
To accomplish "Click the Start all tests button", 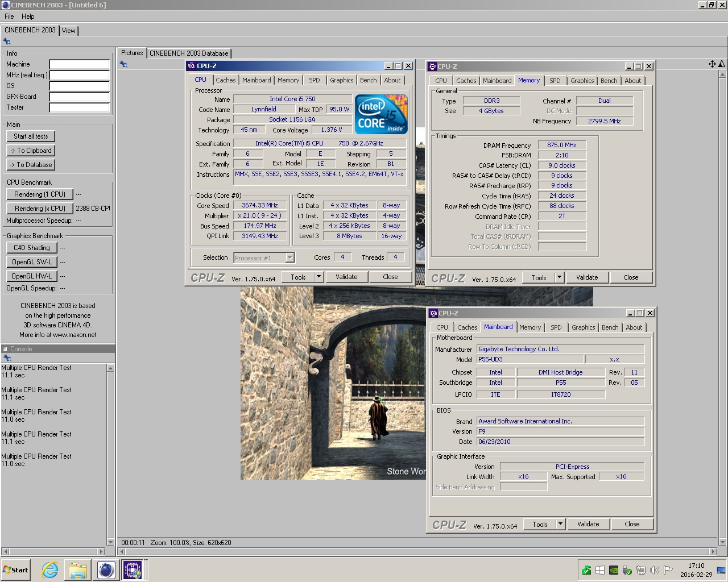I will click(31, 136).
